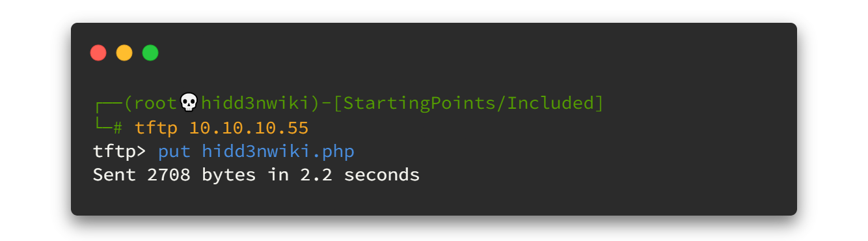Click the yellow minimize window dot
The height and width of the screenshot is (241, 868).
click(x=124, y=53)
